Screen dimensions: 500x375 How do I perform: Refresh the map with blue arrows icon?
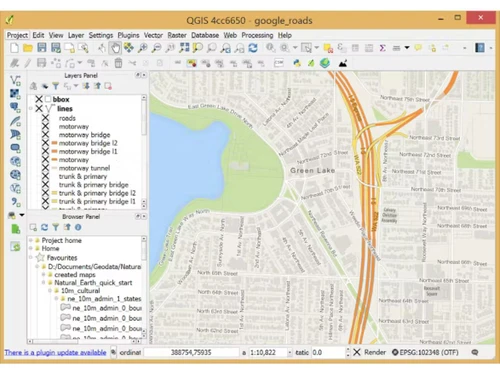point(253,48)
